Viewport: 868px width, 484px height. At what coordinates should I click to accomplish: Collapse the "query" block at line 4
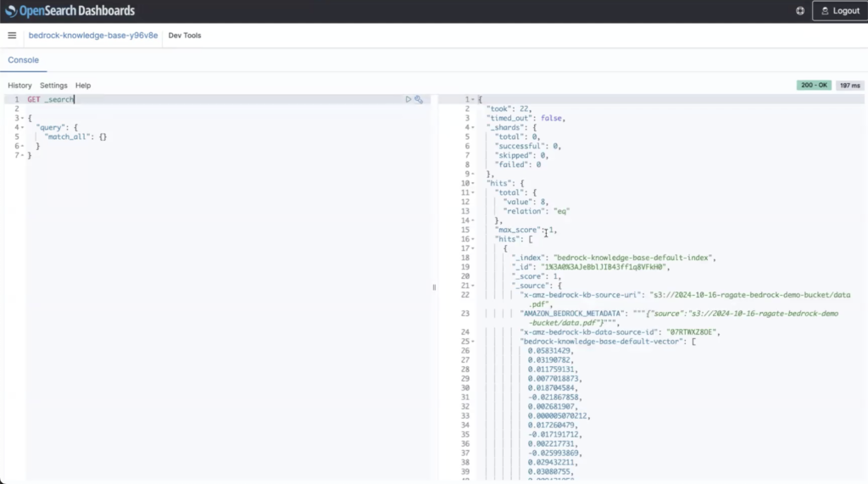pyautogui.click(x=22, y=128)
